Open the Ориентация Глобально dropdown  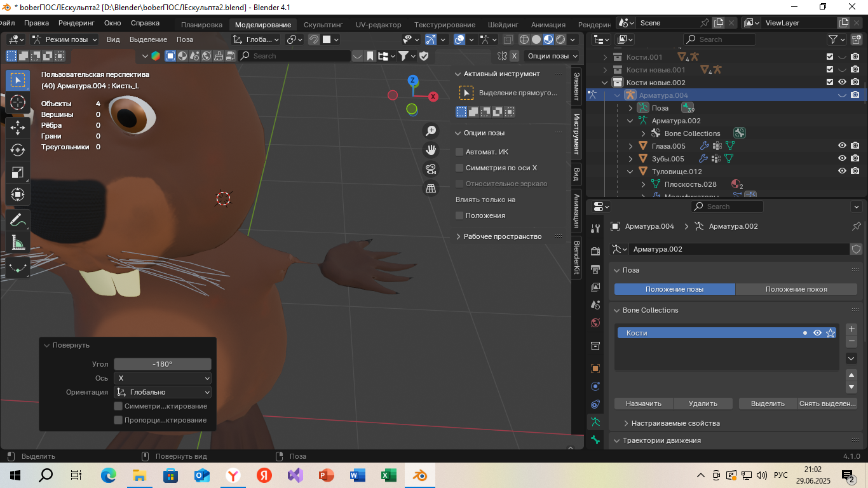[x=163, y=392]
